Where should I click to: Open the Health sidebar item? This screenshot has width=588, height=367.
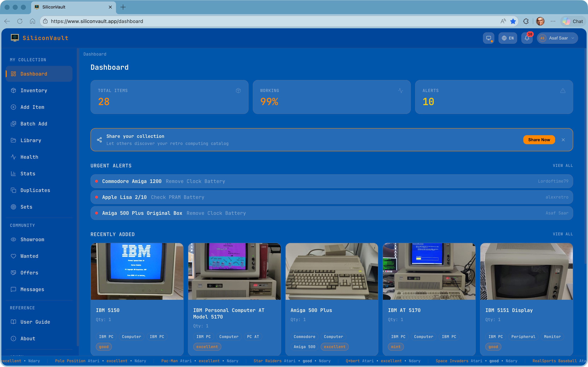(x=29, y=157)
